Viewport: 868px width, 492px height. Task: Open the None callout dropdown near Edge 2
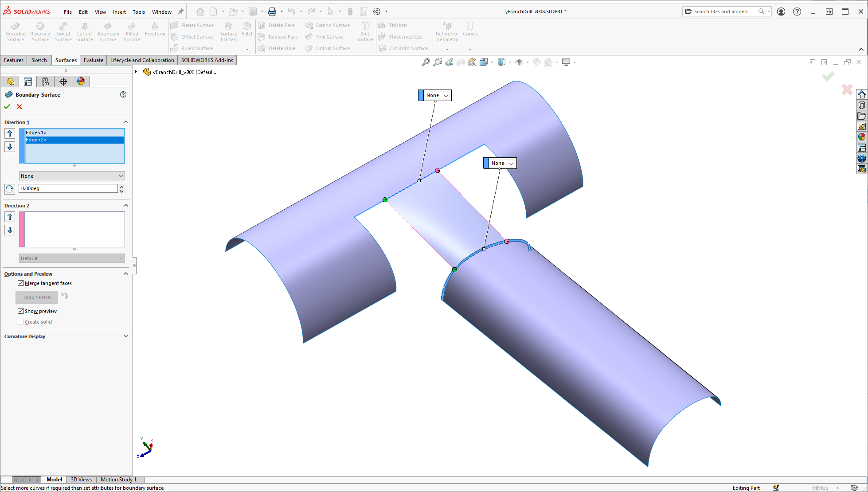[x=511, y=163]
